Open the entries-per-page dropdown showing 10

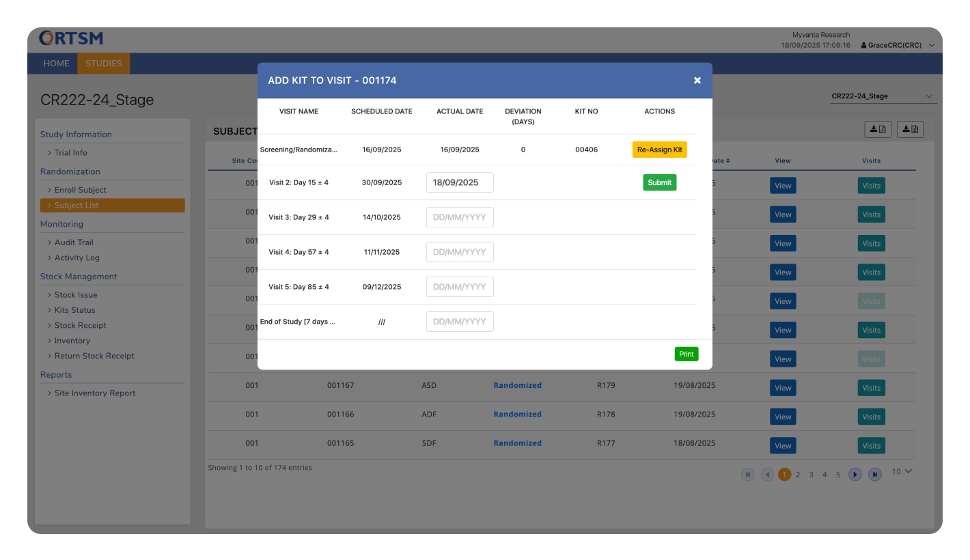[902, 471]
